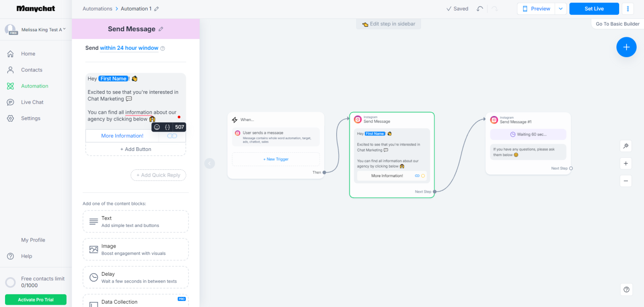The width and height of the screenshot is (644, 307).
Task: Click the link icon beside More Information!
Action: click(x=172, y=136)
